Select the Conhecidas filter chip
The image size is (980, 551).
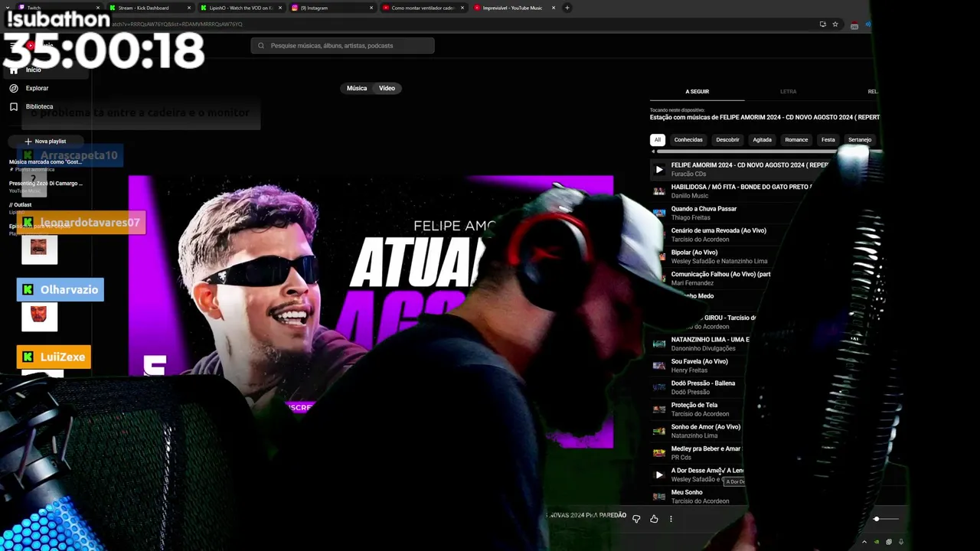(688, 140)
